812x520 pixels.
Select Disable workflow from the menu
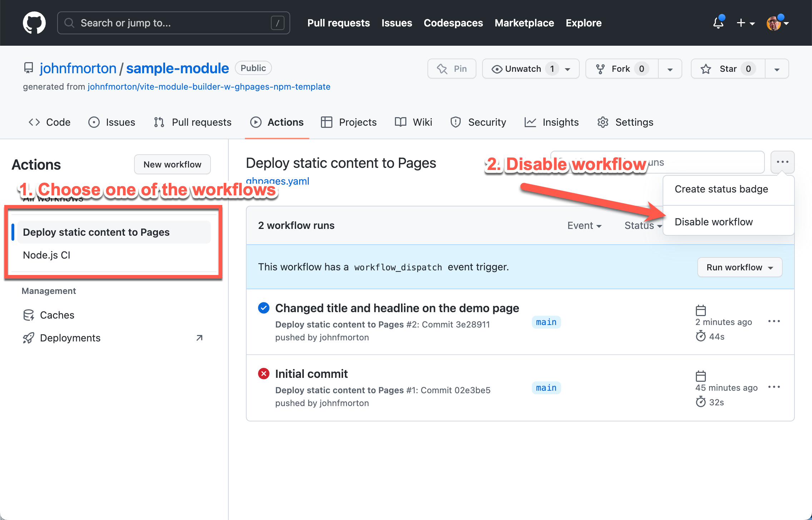point(713,222)
